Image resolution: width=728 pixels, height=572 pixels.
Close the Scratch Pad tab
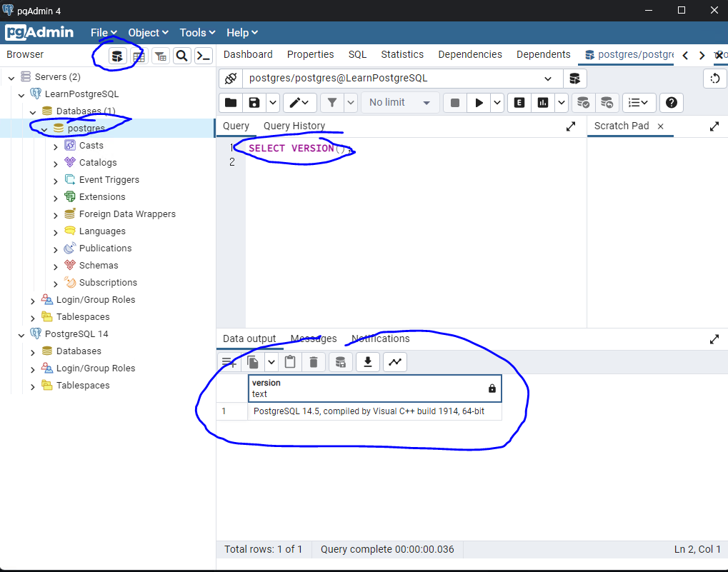point(661,126)
